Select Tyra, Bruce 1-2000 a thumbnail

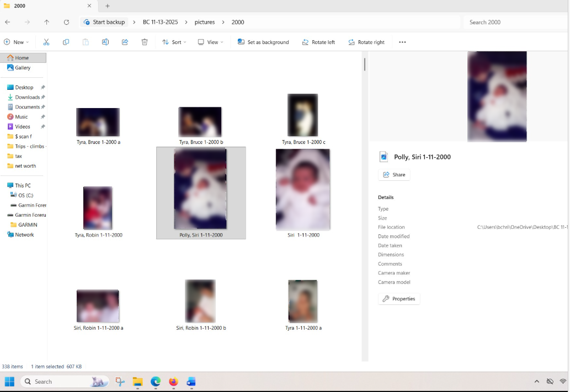coord(98,122)
